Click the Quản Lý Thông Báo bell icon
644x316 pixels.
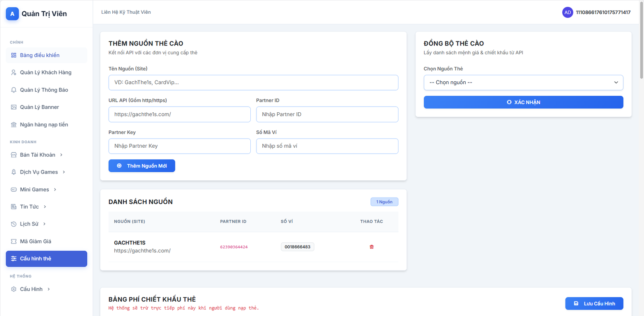14,90
